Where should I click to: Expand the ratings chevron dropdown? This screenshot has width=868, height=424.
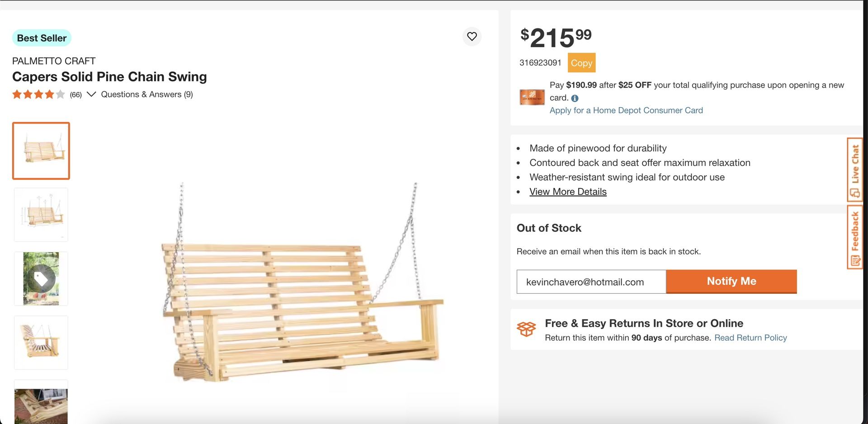point(91,94)
